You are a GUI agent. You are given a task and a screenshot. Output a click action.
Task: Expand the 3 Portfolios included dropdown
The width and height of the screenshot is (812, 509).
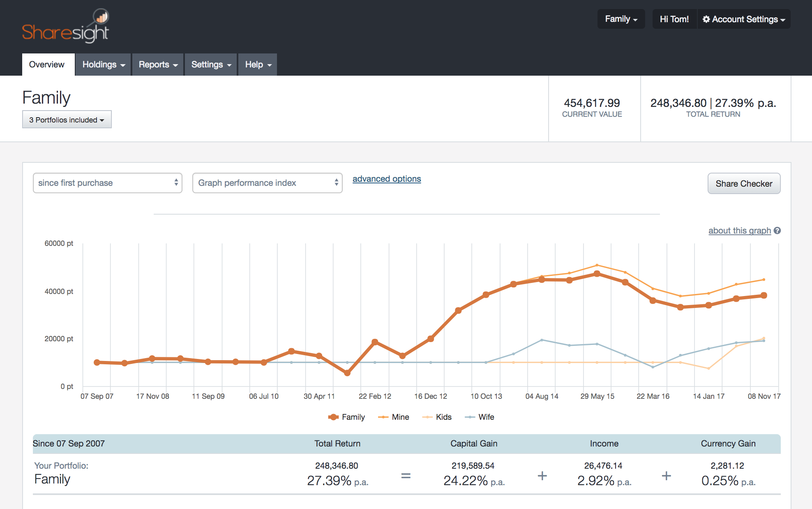tap(67, 120)
